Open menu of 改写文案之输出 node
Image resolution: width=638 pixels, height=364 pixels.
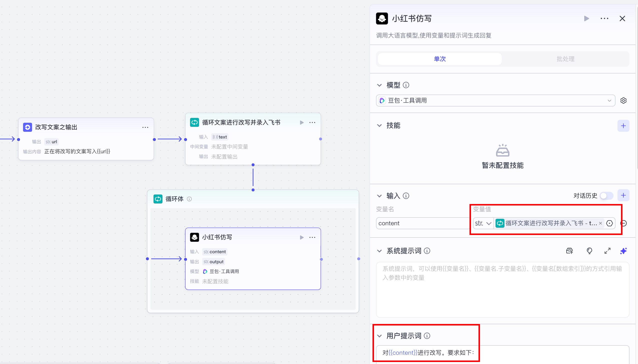[x=145, y=127]
